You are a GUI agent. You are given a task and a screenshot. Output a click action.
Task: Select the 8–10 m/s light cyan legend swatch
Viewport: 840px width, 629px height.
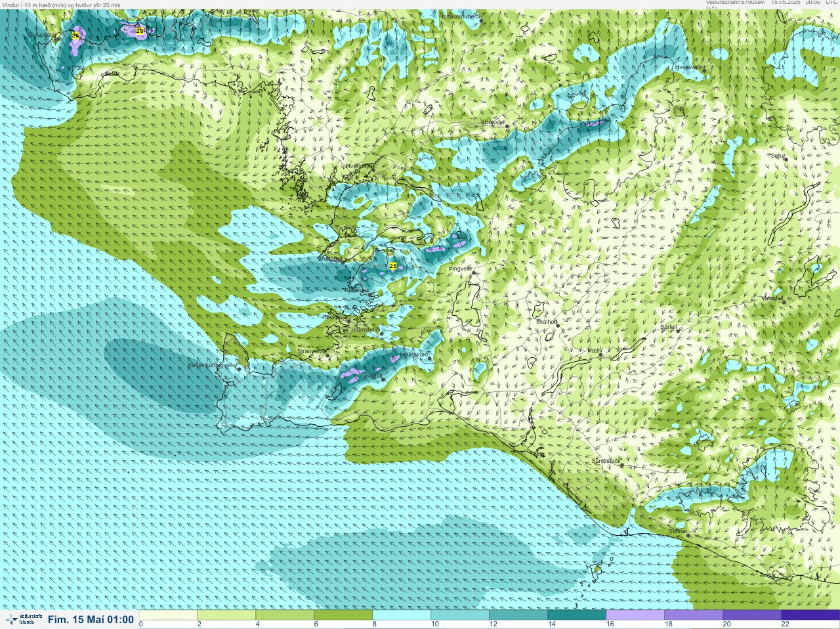tap(402, 615)
